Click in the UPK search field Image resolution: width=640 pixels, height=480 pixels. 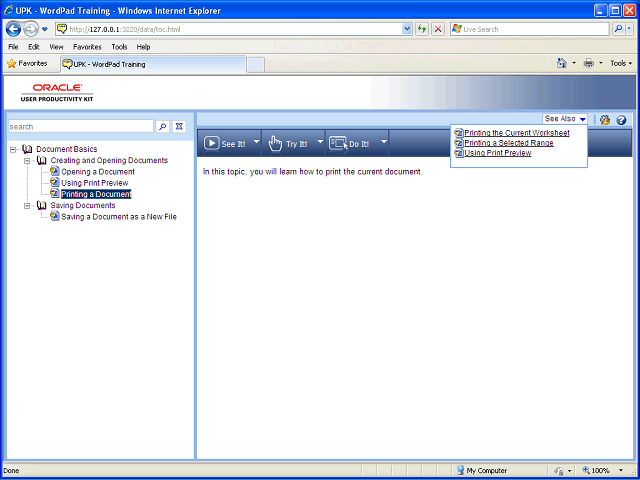tap(81, 127)
